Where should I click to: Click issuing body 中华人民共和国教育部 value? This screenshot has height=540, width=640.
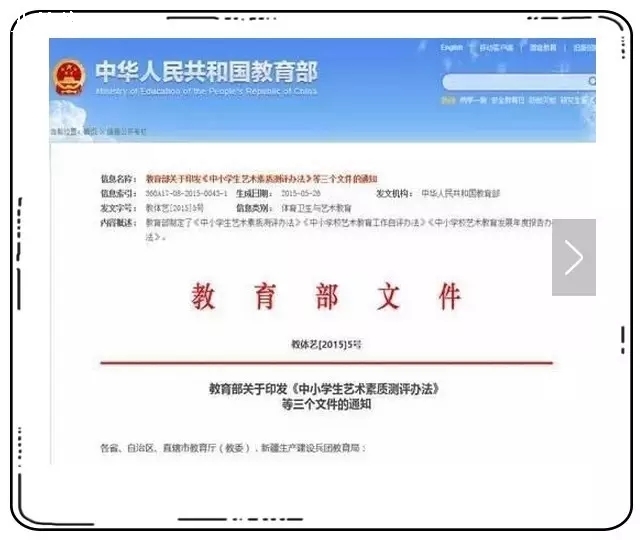tap(460, 193)
